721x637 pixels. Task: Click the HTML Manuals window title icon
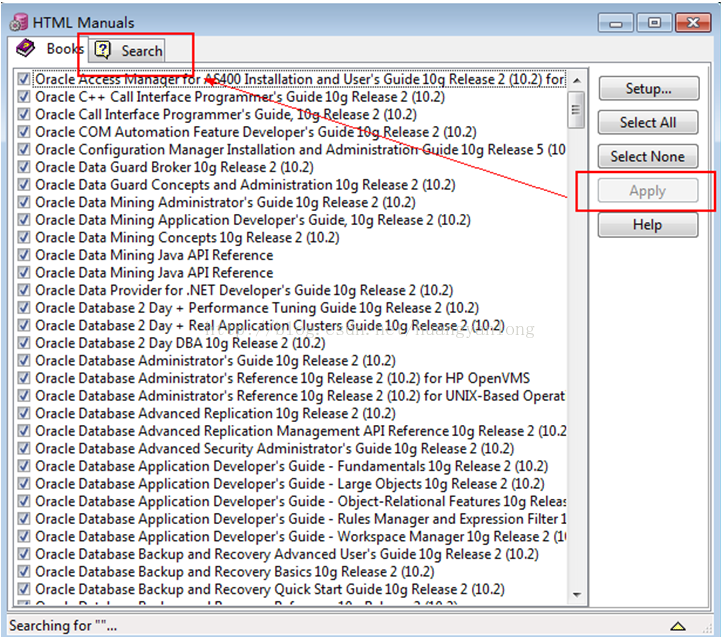click(x=19, y=23)
